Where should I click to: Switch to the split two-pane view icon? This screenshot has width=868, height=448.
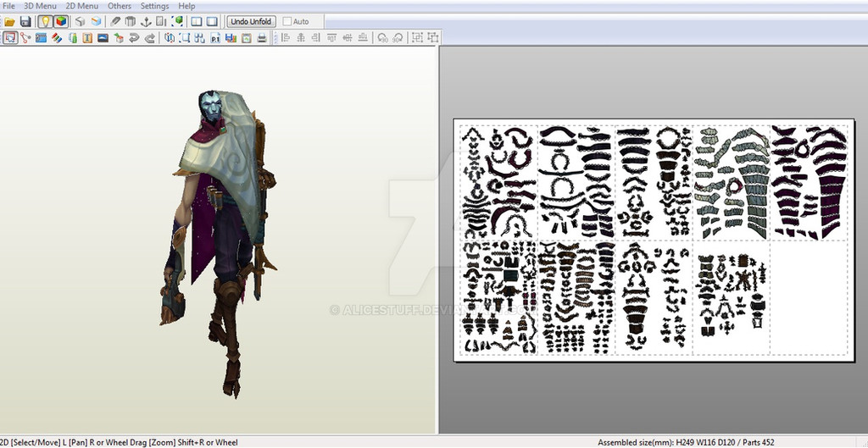point(197,21)
